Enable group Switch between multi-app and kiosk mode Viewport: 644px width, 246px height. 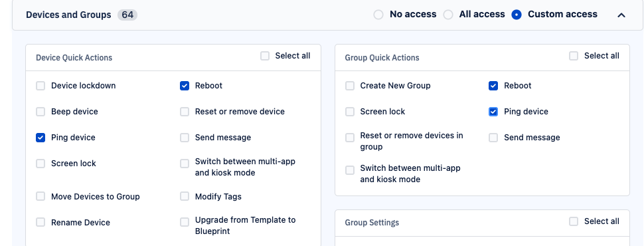point(349,170)
